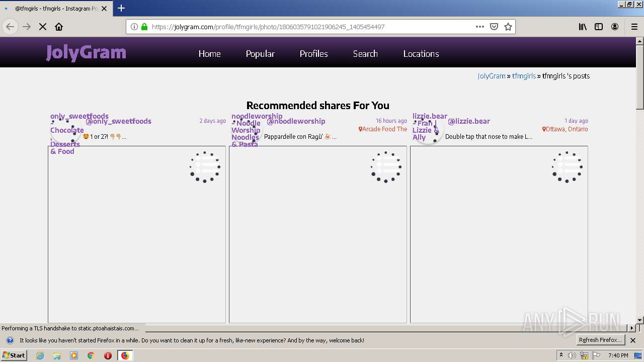Click 'Double tap that nose' caption
Screen dimensions: 644x362
point(489,137)
